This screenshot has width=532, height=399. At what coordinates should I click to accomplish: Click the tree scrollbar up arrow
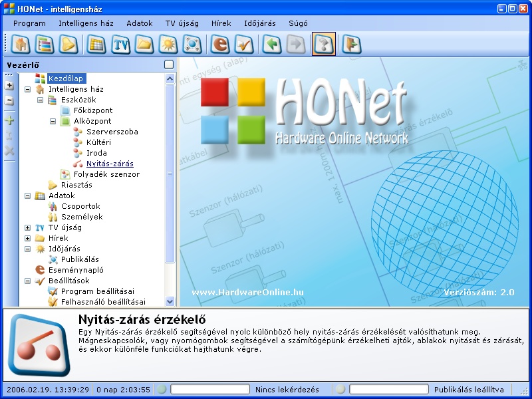[x=170, y=79]
